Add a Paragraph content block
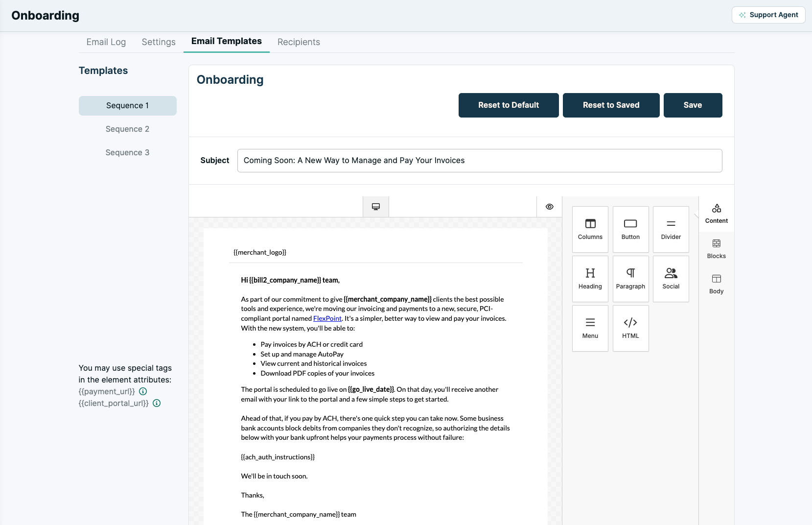This screenshot has width=812, height=525. 630,279
